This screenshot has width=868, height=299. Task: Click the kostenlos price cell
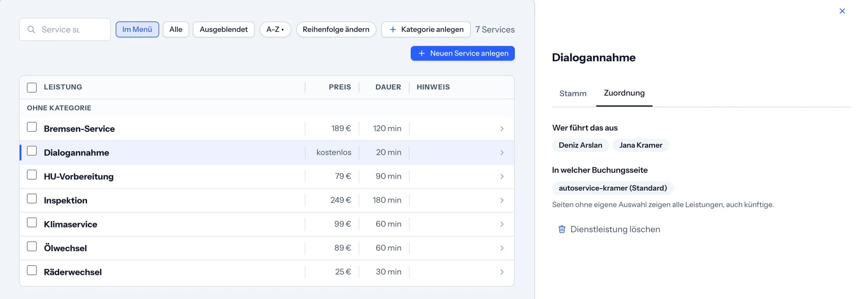[x=334, y=152]
